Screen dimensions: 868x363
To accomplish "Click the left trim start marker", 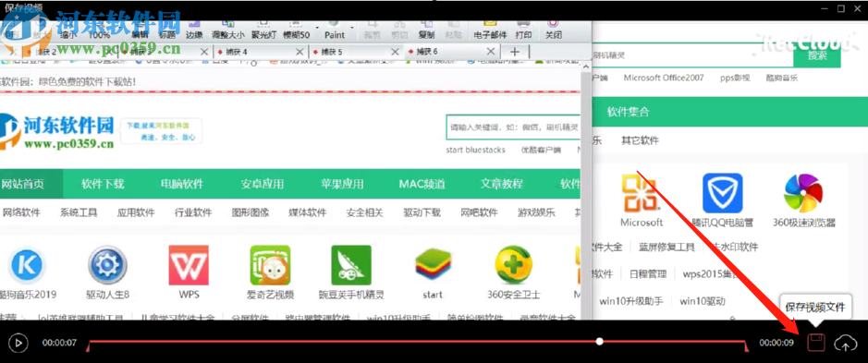I will 88,346.
